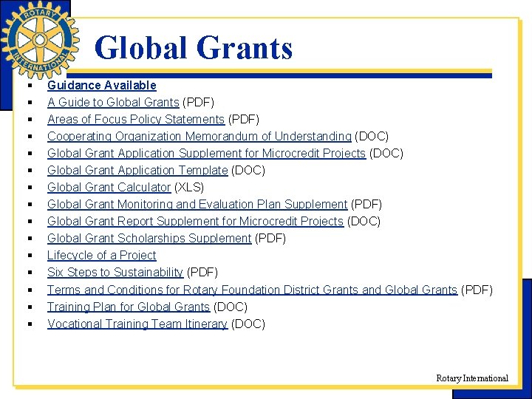Click (DOC) label after Global Grant Report Supplement
The height and width of the screenshot is (399, 532).
(364, 221)
